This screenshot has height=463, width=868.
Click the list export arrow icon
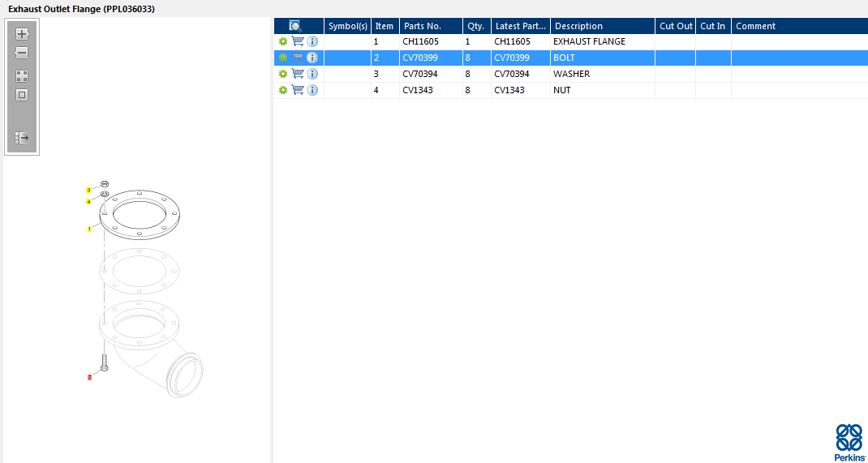click(22, 138)
